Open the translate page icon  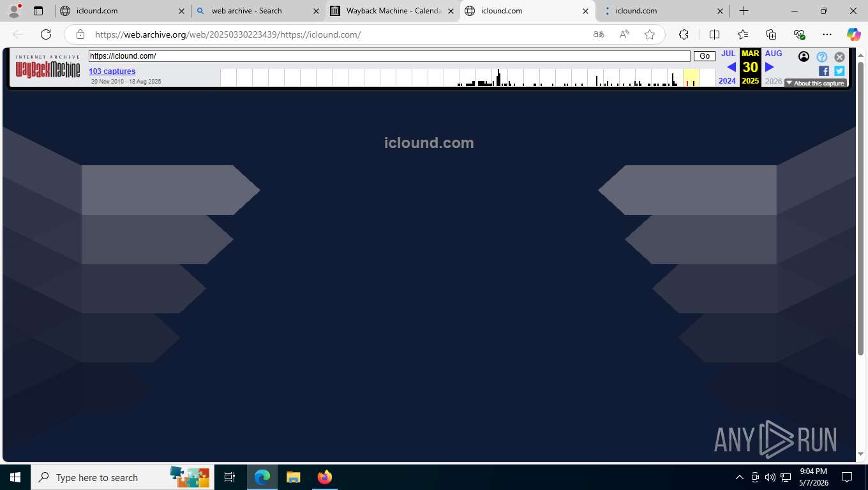(x=599, y=34)
